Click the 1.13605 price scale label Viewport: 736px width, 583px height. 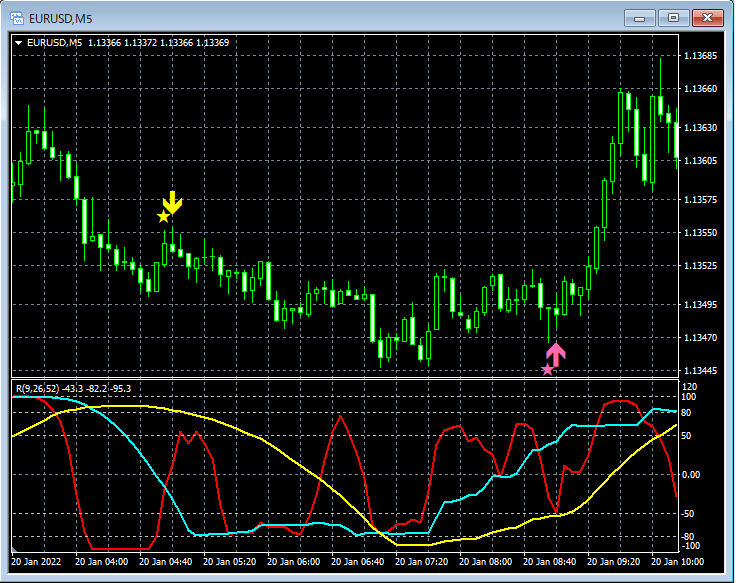pyautogui.click(x=700, y=161)
